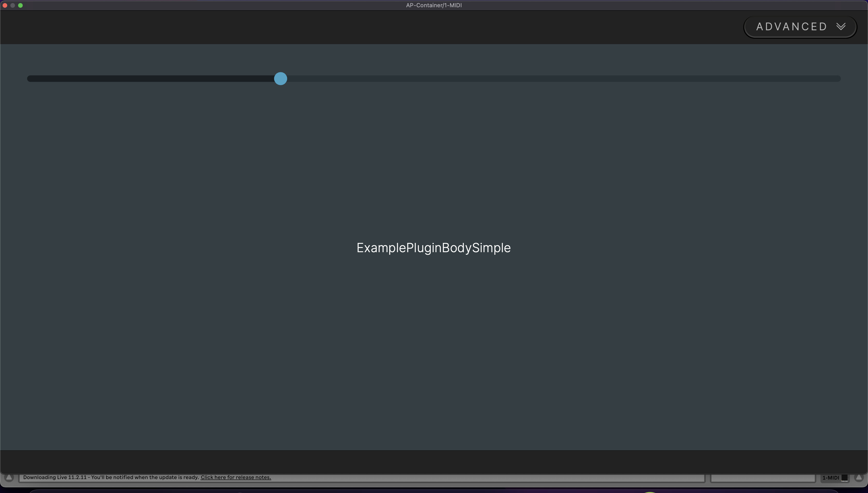Click the black square beside 1-MIDI
868x493 pixels.
(845, 478)
